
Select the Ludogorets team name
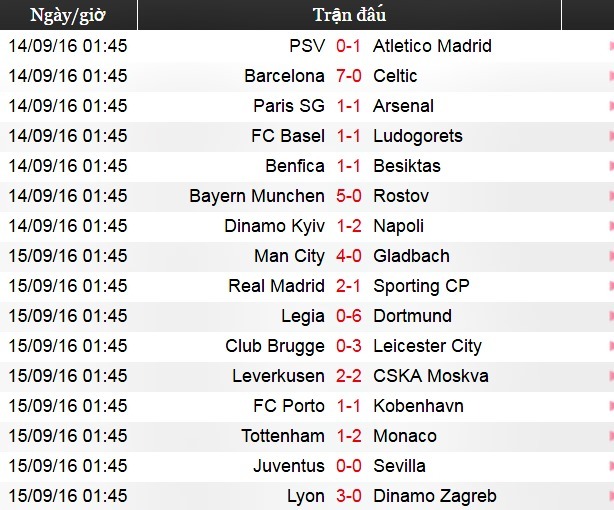pyautogui.click(x=417, y=136)
